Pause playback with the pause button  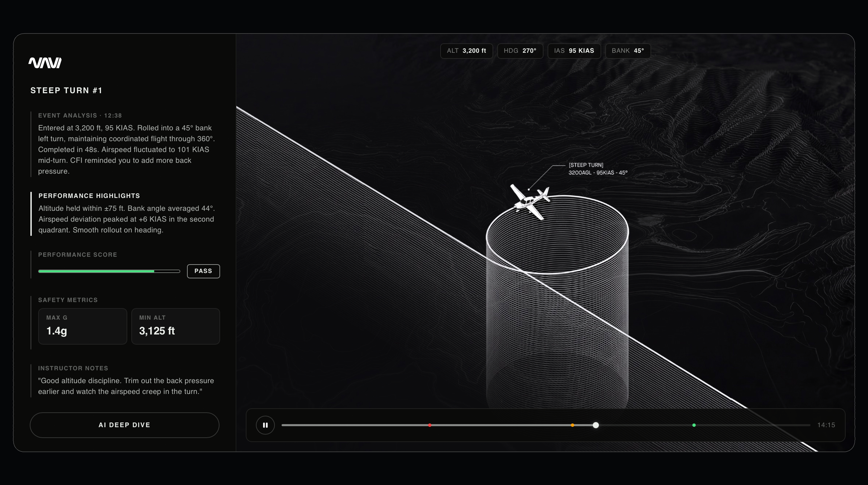tap(265, 425)
